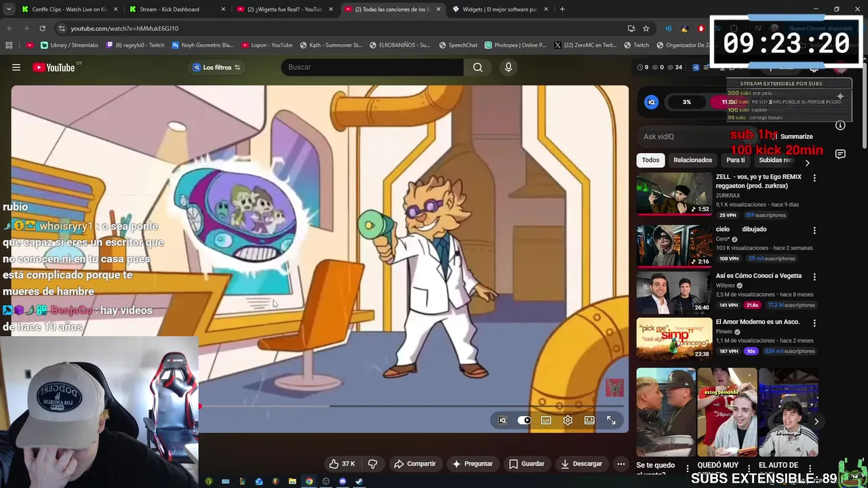
Task: Click the Ask vidIQ input field
Action: pyautogui.click(x=698, y=136)
